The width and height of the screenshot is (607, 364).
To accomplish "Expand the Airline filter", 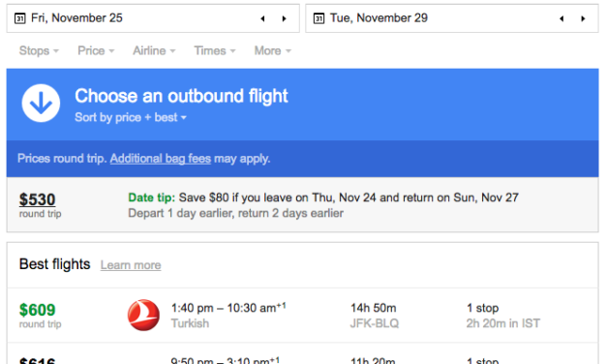I will point(154,50).
